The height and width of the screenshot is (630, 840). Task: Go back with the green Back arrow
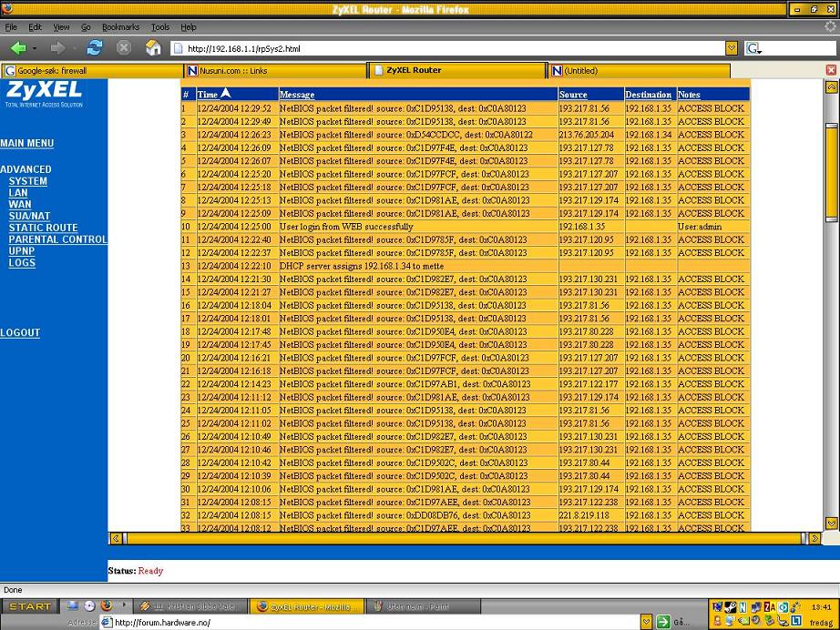(x=18, y=49)
